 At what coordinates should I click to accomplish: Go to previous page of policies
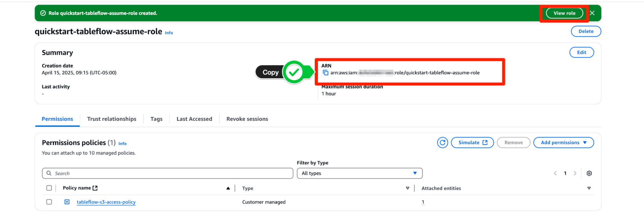(555, 173)
